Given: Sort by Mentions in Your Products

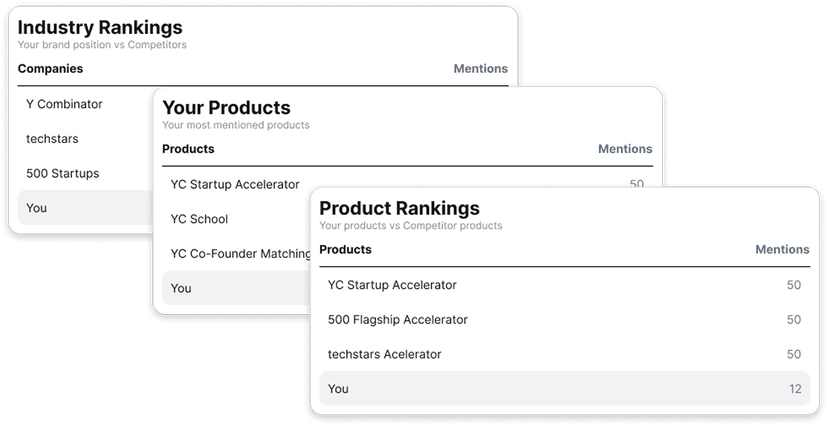Looking at the screenshot, I should (625, 149).
